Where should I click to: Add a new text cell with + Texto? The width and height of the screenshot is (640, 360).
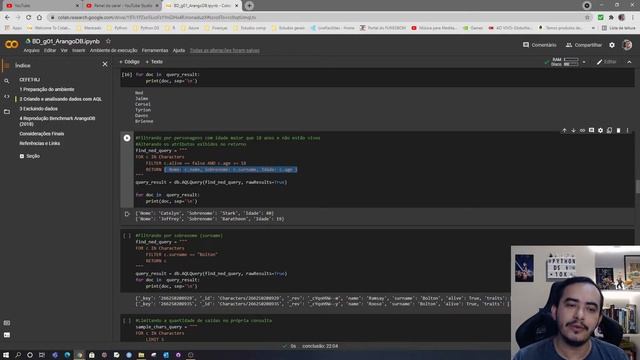point(154,62)
